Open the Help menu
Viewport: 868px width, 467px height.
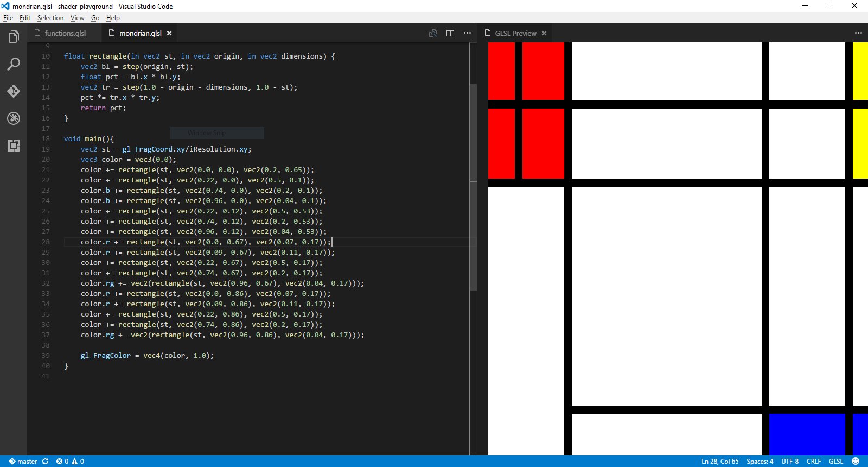click(x=113, y=18)
